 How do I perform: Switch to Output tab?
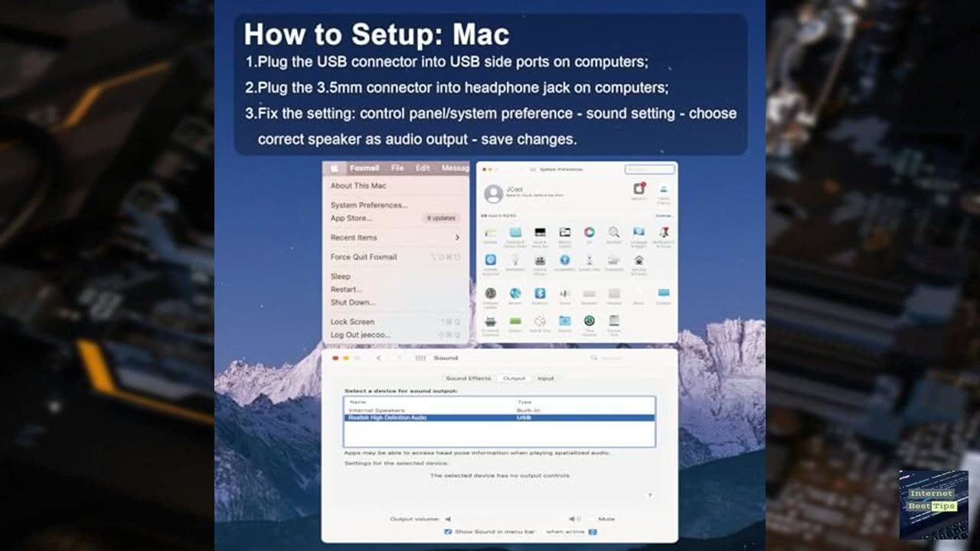click(514, 378)
